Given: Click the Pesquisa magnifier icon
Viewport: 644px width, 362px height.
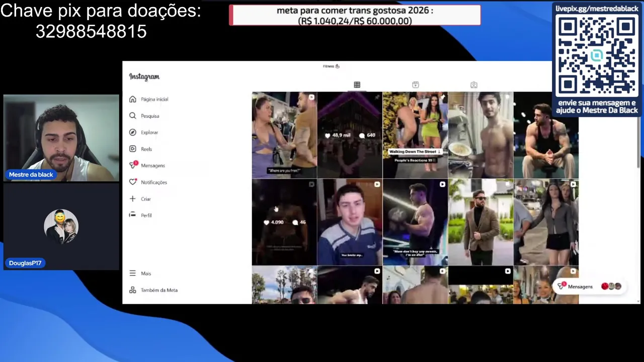Looking at the screenshot, I should click(x=132, y=116).
